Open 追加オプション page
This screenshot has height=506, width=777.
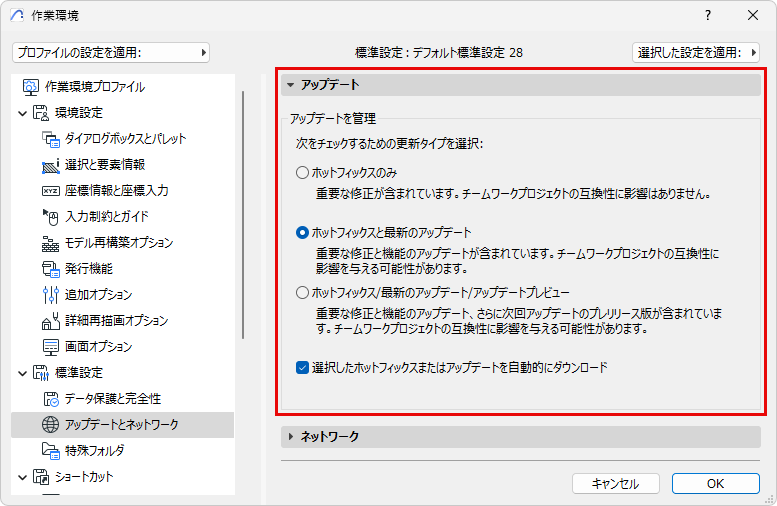pyautogui.click(x=99, y=295)
